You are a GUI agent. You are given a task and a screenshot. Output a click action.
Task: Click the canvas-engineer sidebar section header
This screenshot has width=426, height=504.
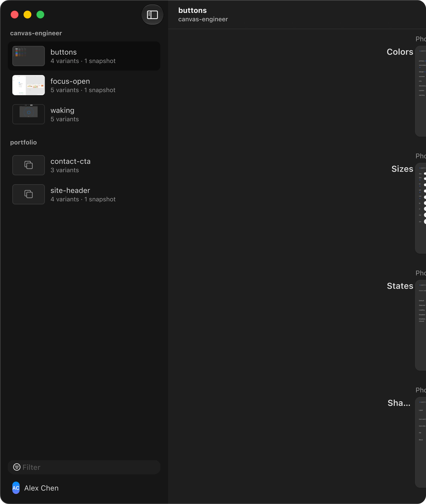36,33
